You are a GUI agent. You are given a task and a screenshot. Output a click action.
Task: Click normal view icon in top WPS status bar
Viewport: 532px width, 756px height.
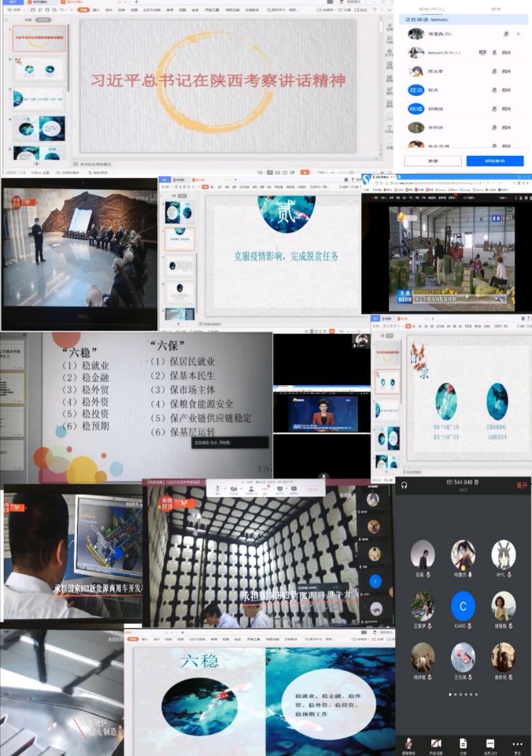pyautogui.click(x=270, y=172)
